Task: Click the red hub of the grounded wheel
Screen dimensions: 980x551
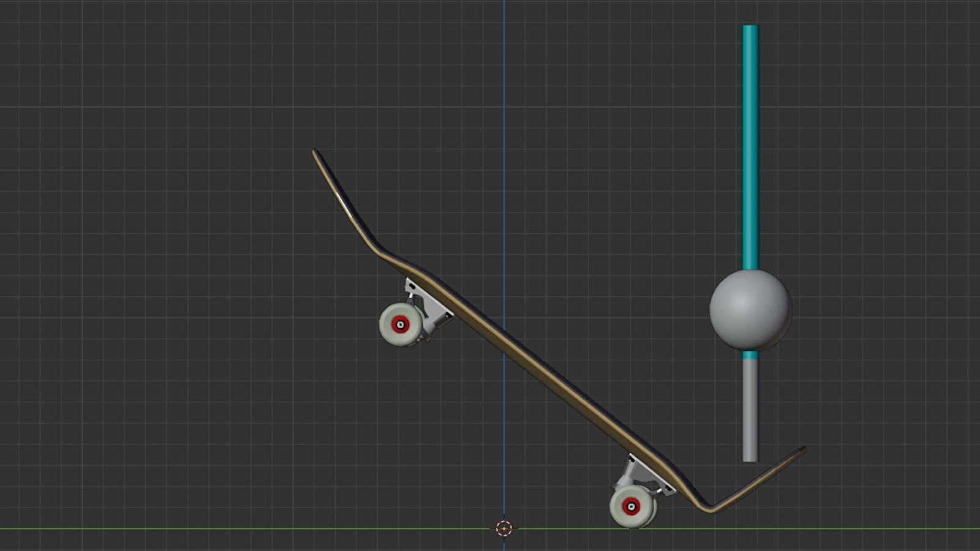Action: [x=631, y=506]
